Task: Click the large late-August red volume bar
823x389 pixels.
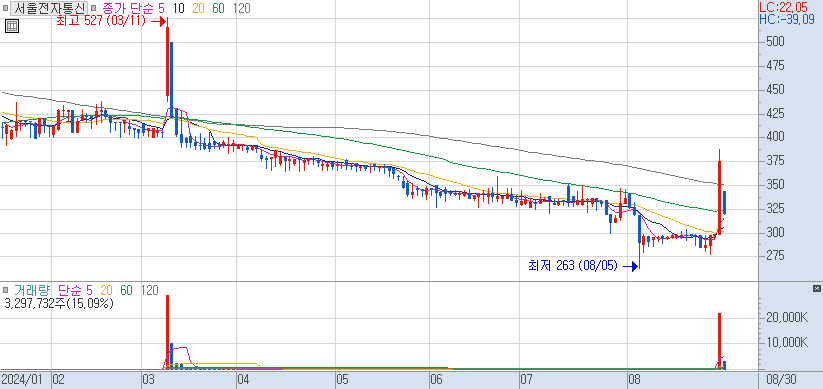Action: pyautogui.click(x=720, y=341)
